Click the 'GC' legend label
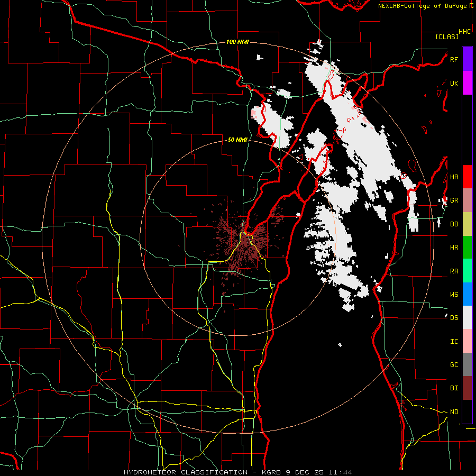 pyautogui.click(x=454, y=365)
